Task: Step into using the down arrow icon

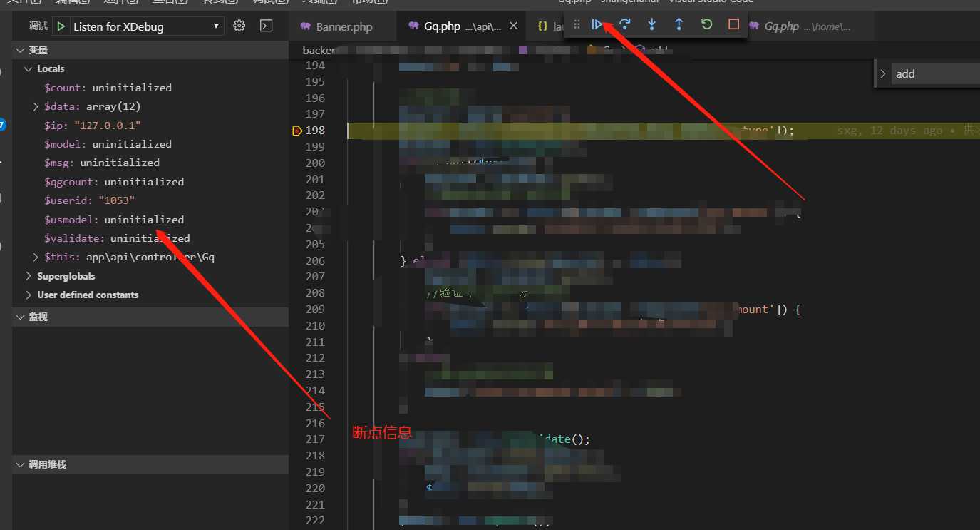Action: tap(651, 24)
